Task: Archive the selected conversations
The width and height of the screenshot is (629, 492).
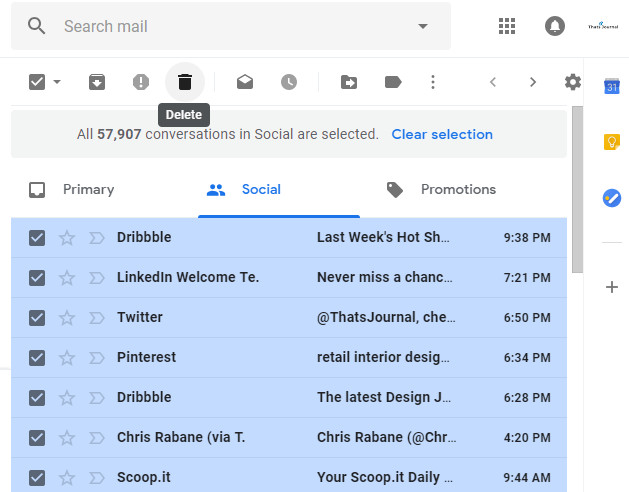Action: click(x=97, y=82)
